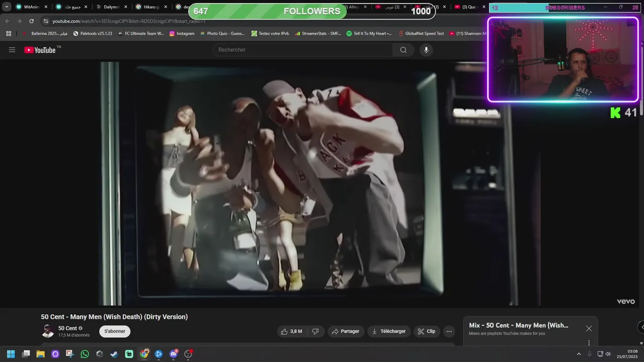Screen dimensions: 644x362
Task: Download video with Télécharger button
Action: click(388, 331)
